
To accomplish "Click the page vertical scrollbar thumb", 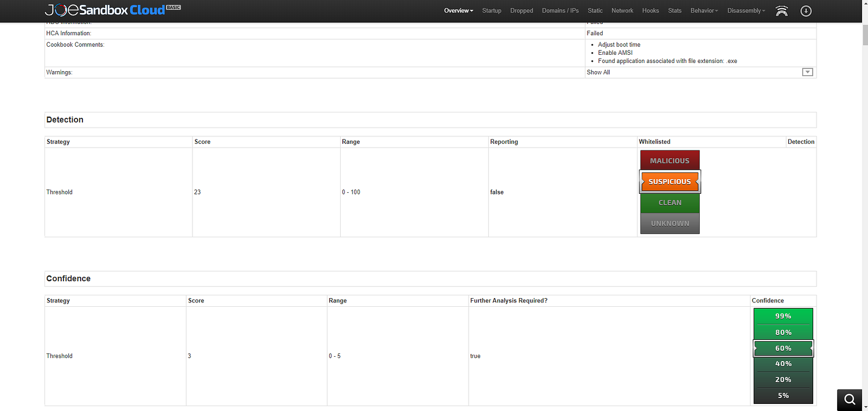I will click(x=865, y=35).
